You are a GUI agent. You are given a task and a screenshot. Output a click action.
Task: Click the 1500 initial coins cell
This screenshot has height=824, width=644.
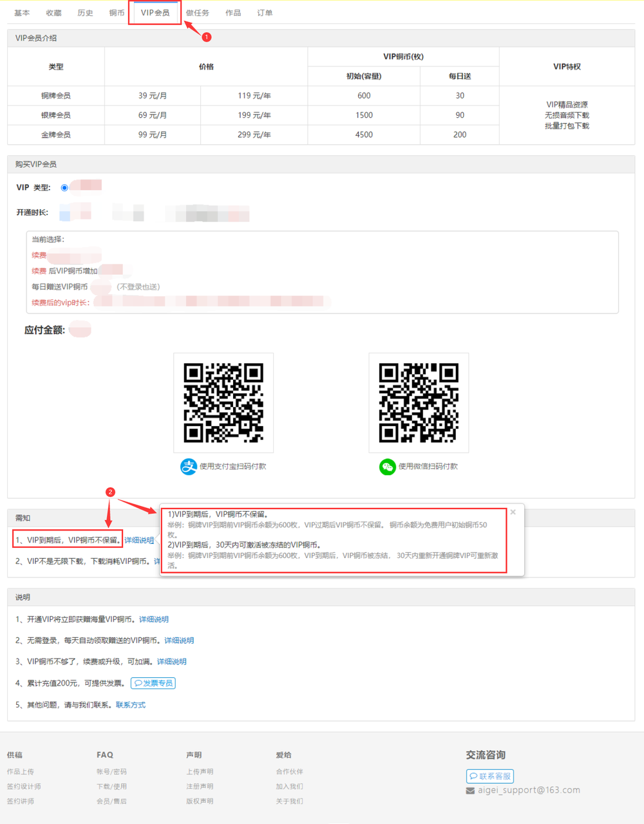tap(364, 115)
